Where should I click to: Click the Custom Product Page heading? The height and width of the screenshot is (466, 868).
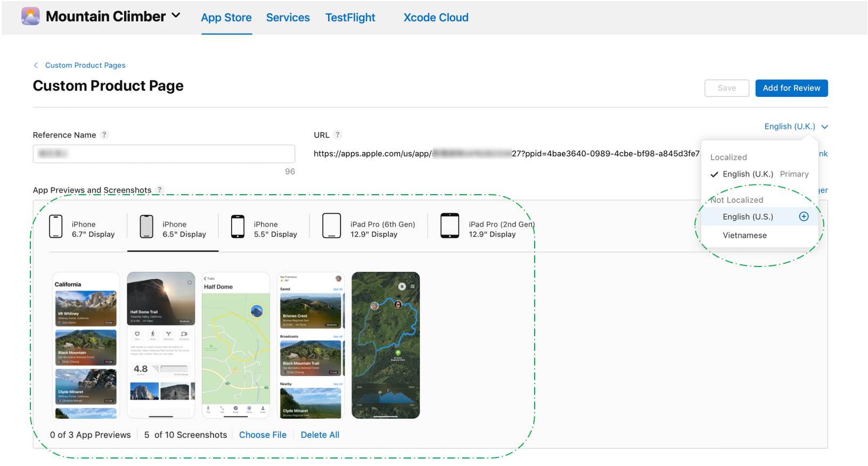point(108,86)
